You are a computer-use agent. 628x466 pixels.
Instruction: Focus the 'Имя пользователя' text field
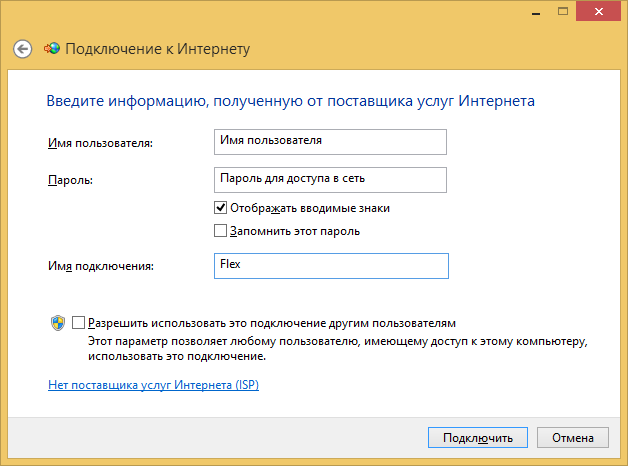pos(330,142)
